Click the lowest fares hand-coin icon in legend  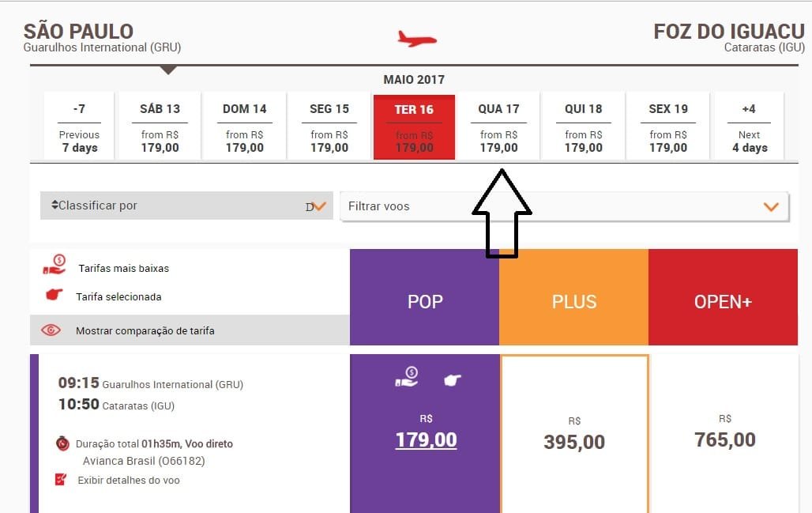54,264
